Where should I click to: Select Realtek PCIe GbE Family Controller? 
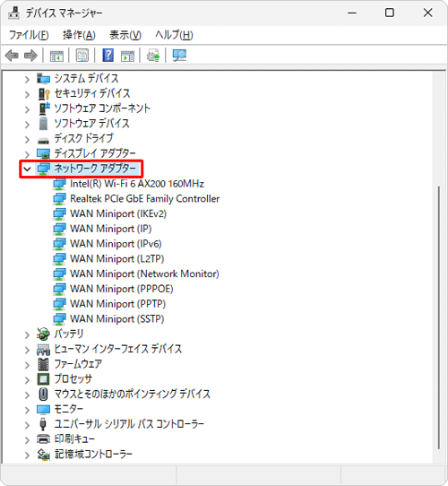(x=144, y=199)
